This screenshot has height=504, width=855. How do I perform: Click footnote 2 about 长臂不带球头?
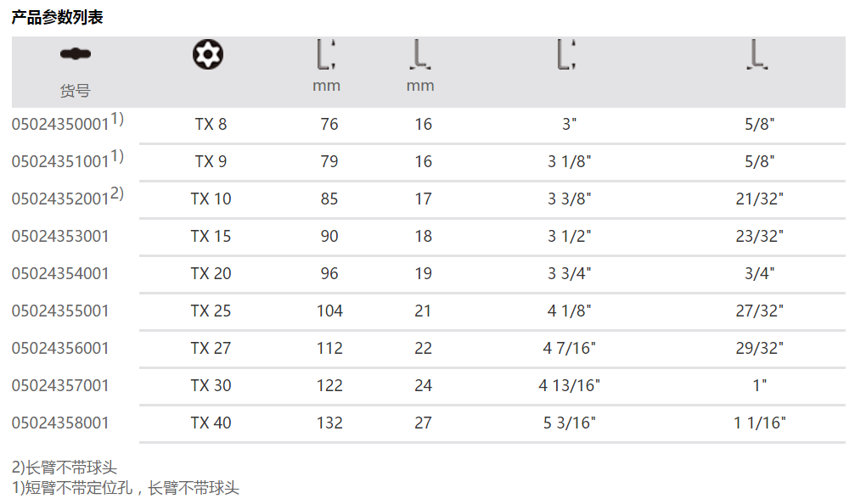coord(65,468)
